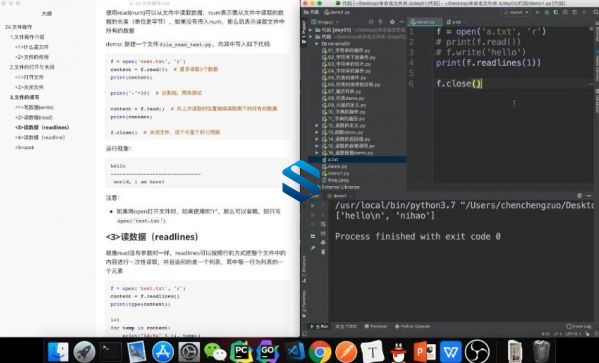Open the demo run configuration dropdown
The width and height of the screenshot is (599, 363).
tap(516, 13)
